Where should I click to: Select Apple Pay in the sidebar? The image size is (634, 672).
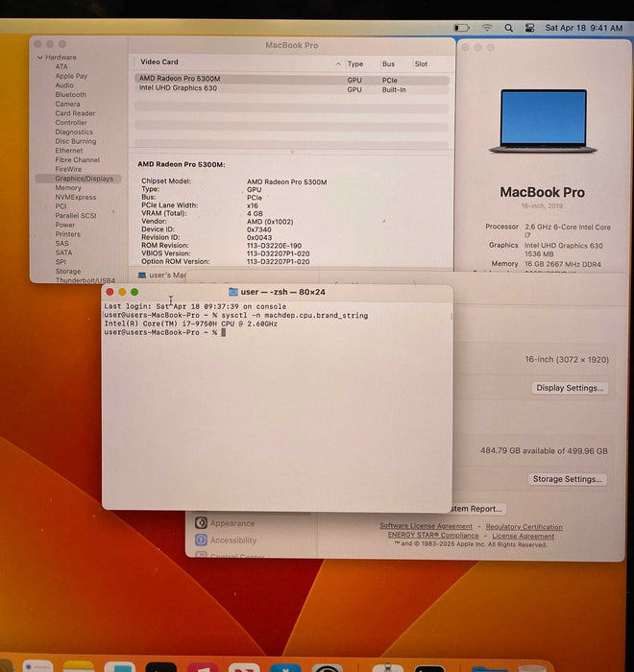pyautogui.click(x=71, y=76)
